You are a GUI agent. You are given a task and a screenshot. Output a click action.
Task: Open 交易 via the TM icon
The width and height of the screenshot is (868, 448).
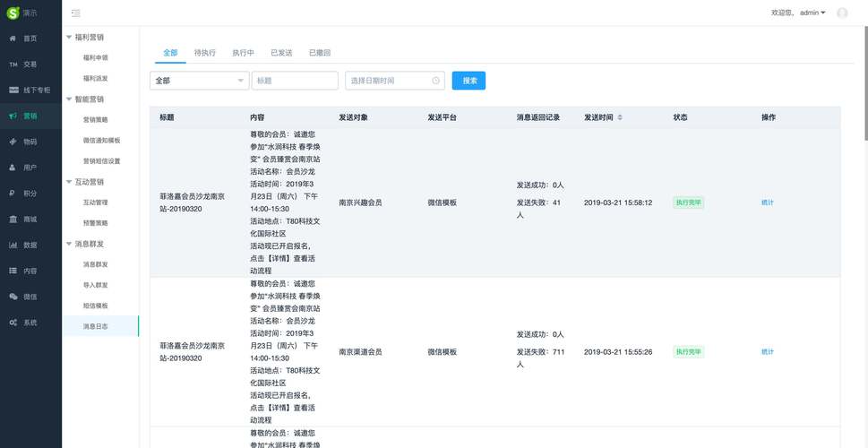click(x=13, y=65)
